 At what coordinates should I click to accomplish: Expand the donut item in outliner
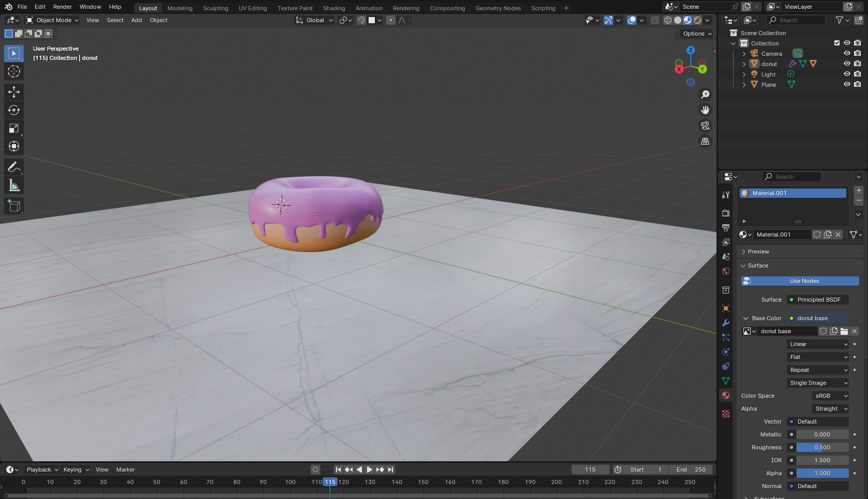click(x=744, y=64)
